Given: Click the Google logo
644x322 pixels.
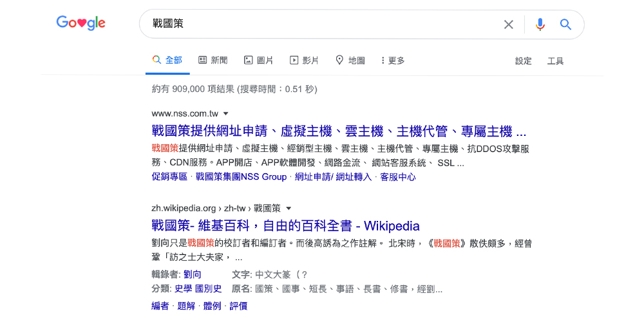Looking at the screenshot, I should click(81, 23).
